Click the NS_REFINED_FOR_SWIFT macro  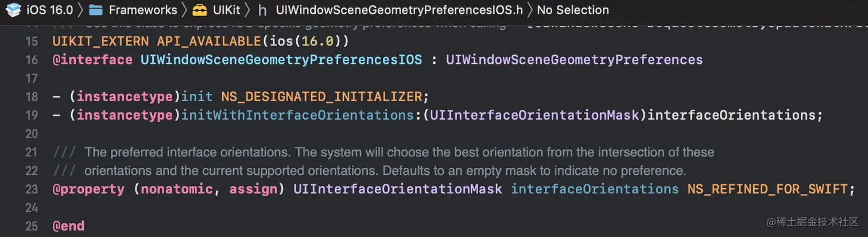pos(766,189)
